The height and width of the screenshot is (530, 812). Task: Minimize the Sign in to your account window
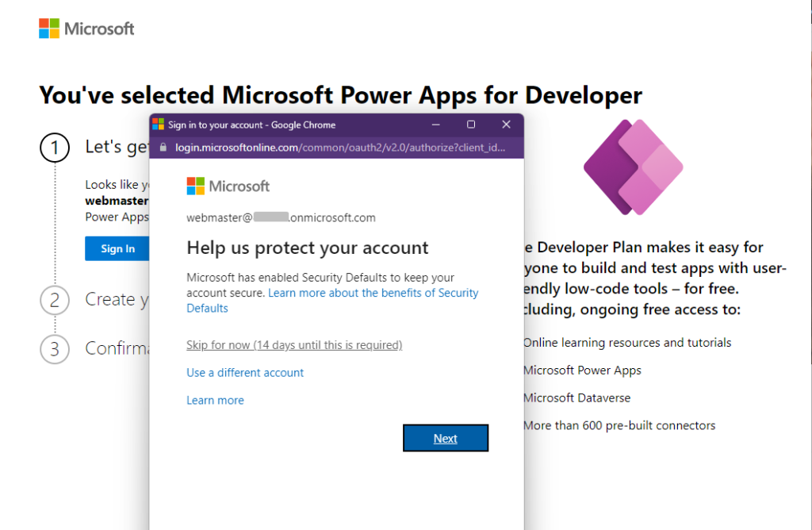[x=436, y=125]
